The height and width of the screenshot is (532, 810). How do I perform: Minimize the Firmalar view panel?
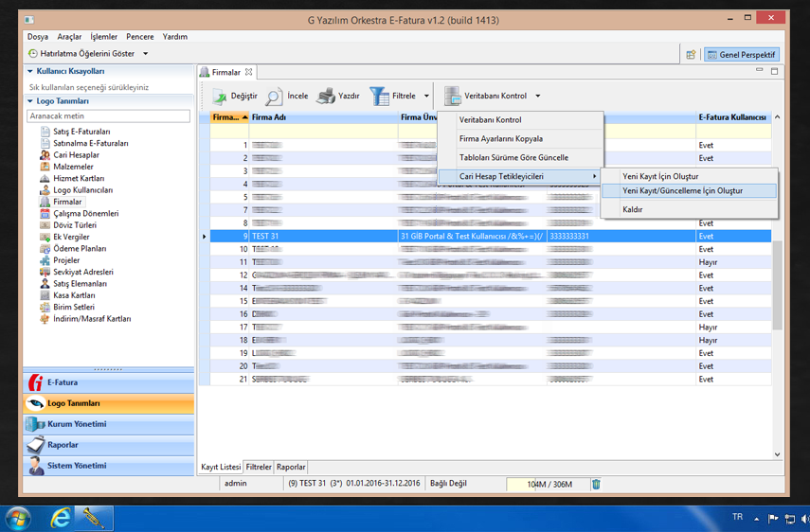coord(760,70)
